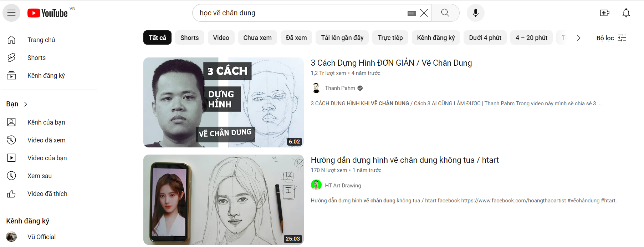Clear the search query with X
The height and width of the screenshot is (247, 644).
tap(424, 13)
